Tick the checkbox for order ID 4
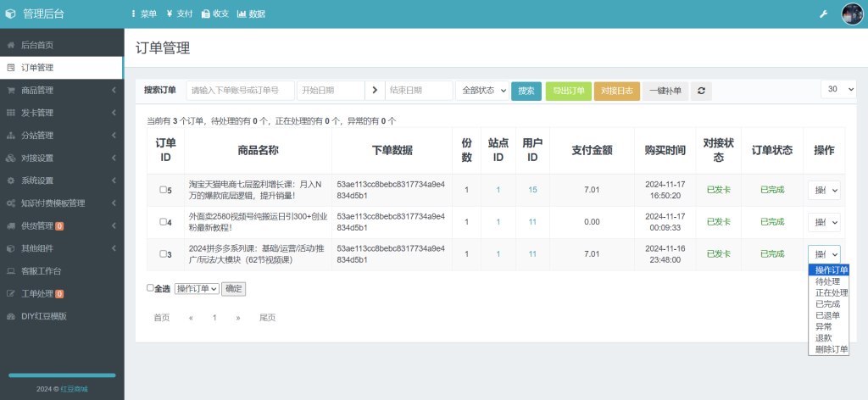Screen dimensions: 868x400 pos(163,222)
